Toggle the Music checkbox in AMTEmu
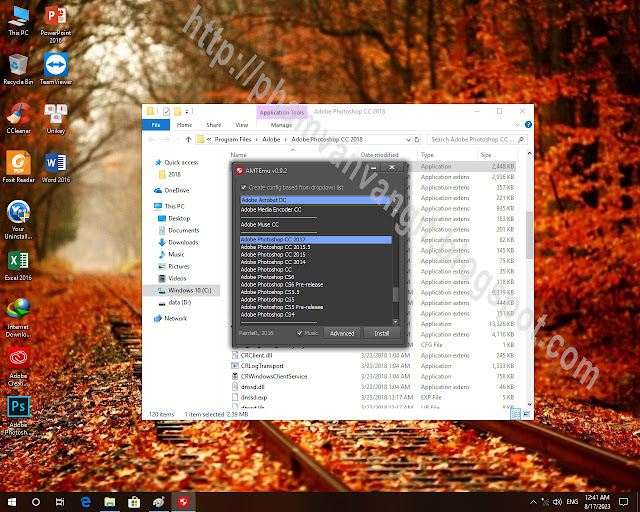The width and height of the screenshot is (640, 512). (x=300, y=333)
